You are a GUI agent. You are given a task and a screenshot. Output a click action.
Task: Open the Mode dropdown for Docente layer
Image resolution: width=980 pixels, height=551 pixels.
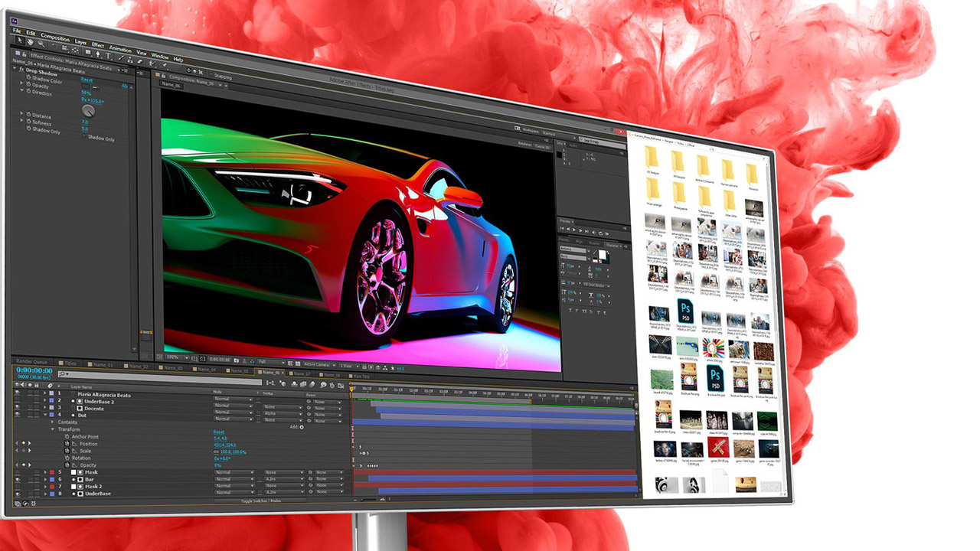click(233, 412)
